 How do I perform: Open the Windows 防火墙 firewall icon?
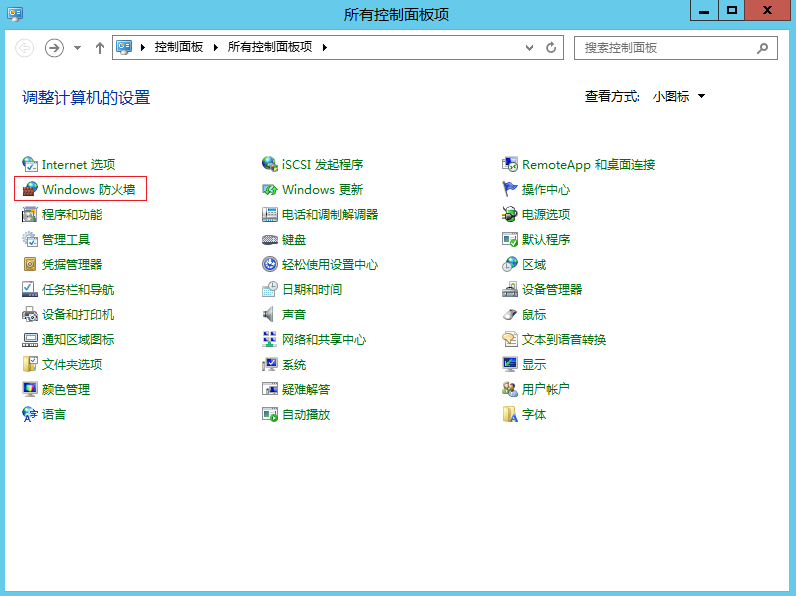30,189
